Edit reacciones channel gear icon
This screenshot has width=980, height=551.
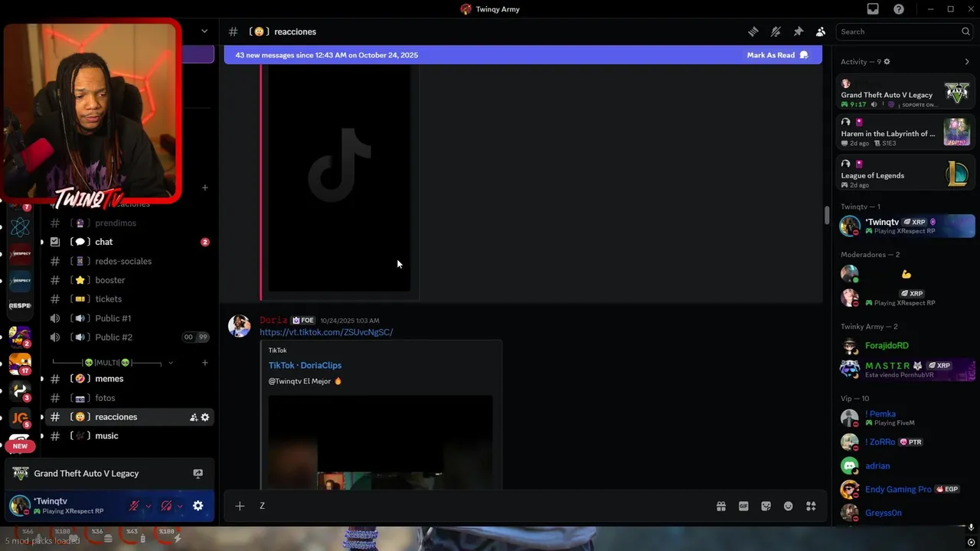coord(205,417)
